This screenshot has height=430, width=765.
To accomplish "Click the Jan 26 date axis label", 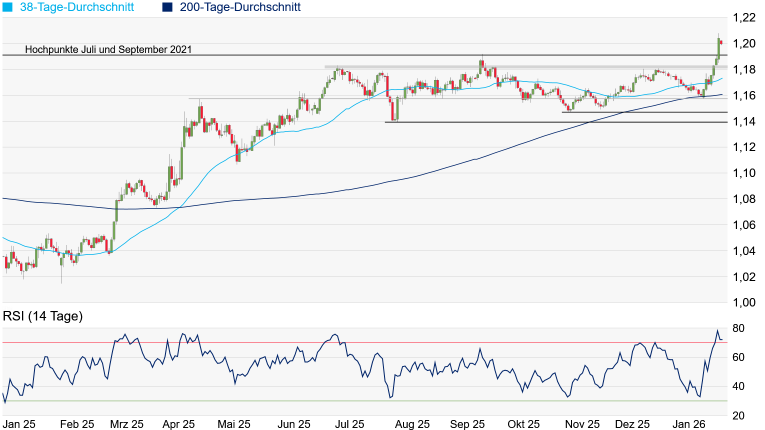I will pyautogui.click(x=689, y=423).
